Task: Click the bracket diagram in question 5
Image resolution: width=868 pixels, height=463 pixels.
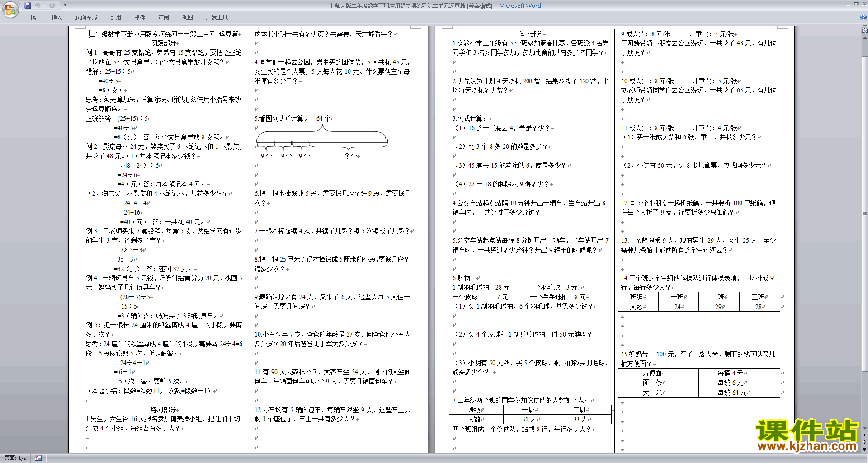Action: pos(322,138)
